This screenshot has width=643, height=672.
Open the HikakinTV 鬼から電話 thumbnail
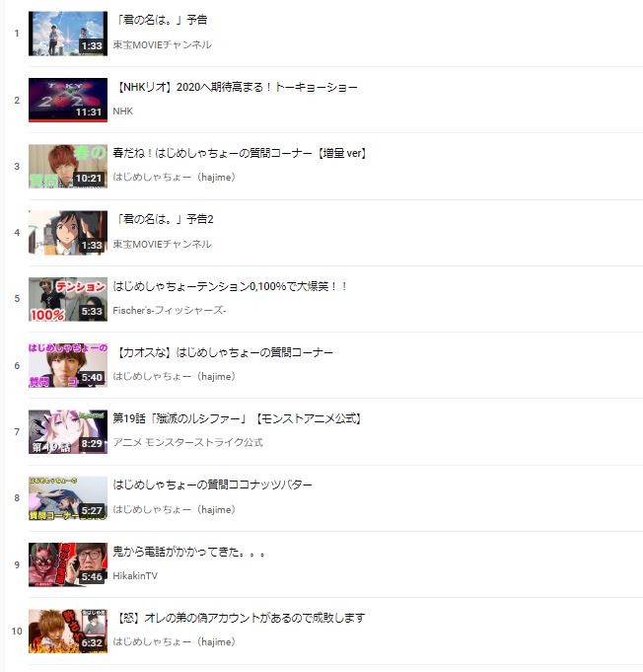coord(68,564)
